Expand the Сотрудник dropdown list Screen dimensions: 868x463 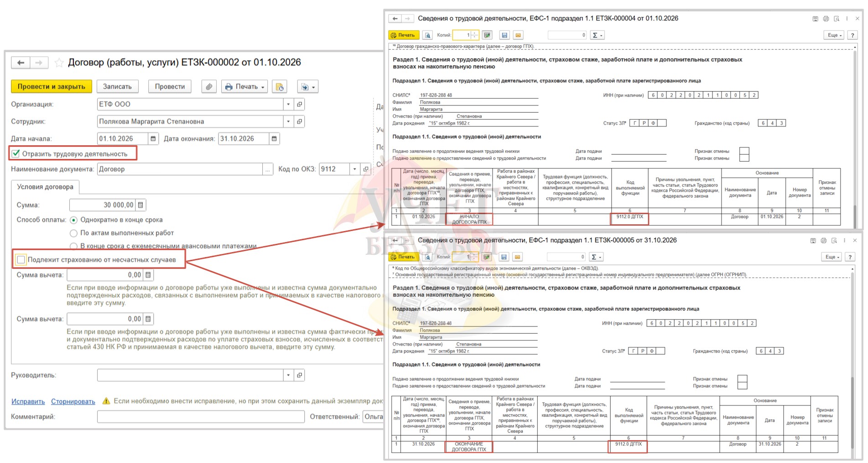pyautogui.click(x=288, y=121)
